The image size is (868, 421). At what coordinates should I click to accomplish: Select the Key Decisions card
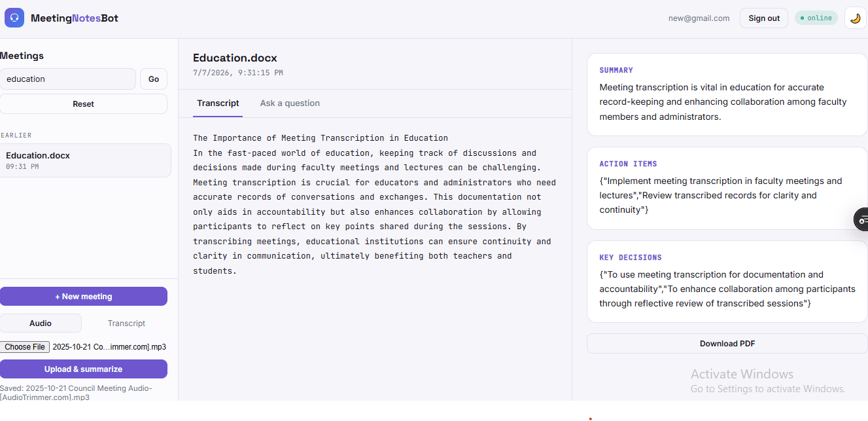tap(727, 282)
